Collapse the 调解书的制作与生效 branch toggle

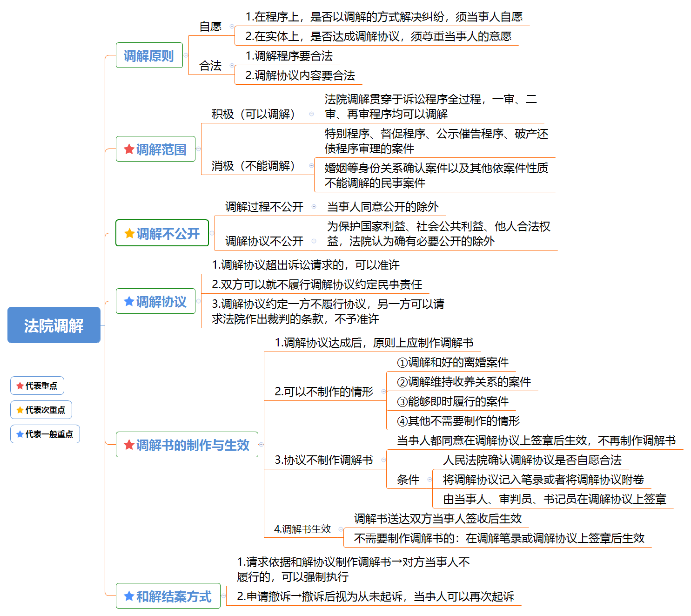[261, 444]
